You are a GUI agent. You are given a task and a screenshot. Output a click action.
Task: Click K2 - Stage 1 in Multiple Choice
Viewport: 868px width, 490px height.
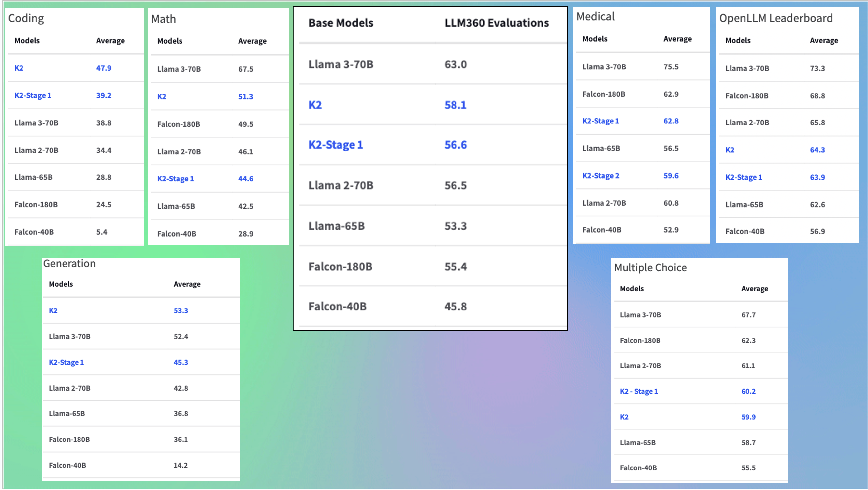click(x=639, y=391)
